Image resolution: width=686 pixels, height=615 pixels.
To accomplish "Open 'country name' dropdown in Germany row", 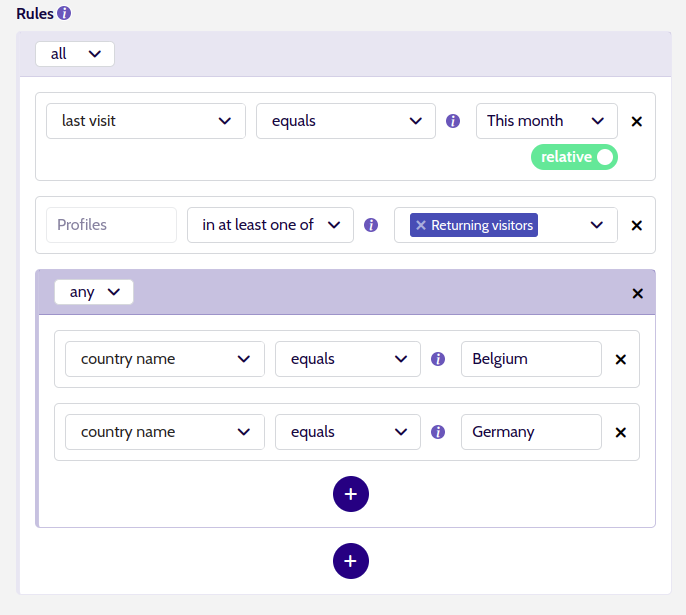I will coord(164,432).
